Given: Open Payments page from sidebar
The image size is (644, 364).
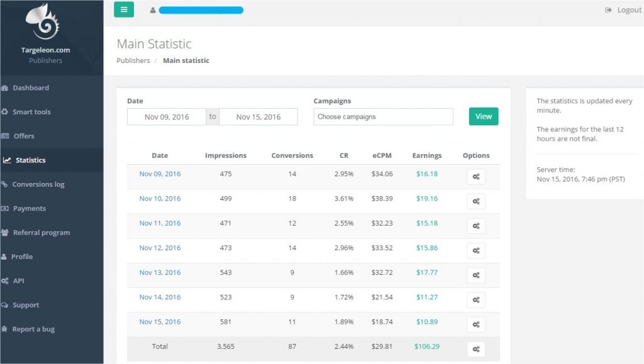Looking at the screenshot, I should click(x=29, y=209).
